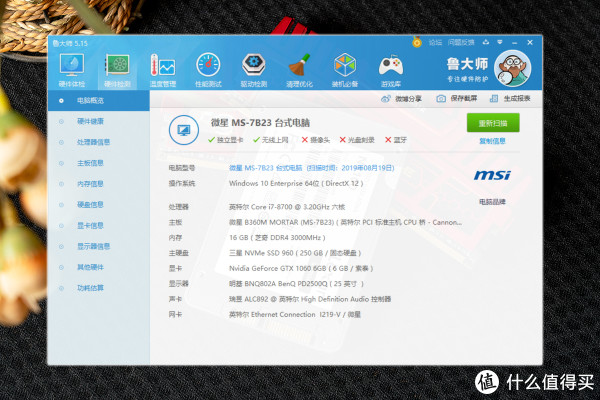Open the 硬件体检 hardware checkup icon

click(72, 70)
